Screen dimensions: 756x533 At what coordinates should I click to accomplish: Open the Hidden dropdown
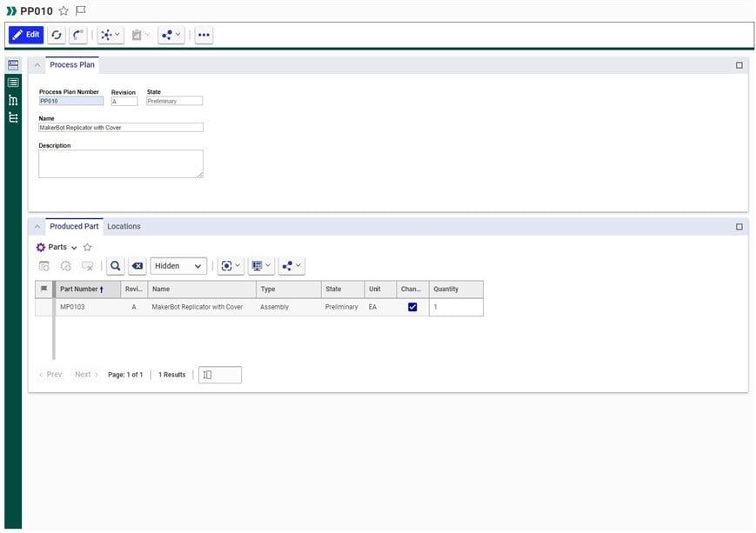click(x=178, y=266)
